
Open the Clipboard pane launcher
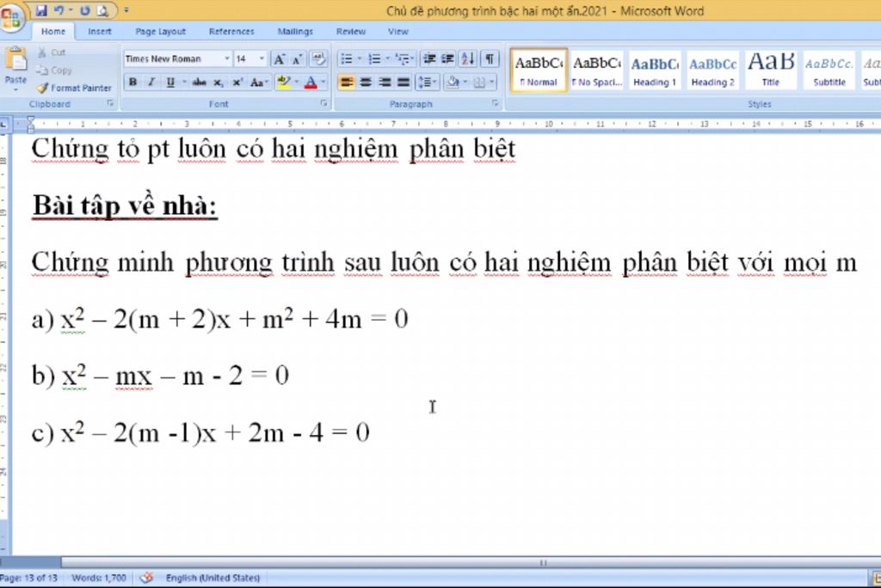coord(110,103)
